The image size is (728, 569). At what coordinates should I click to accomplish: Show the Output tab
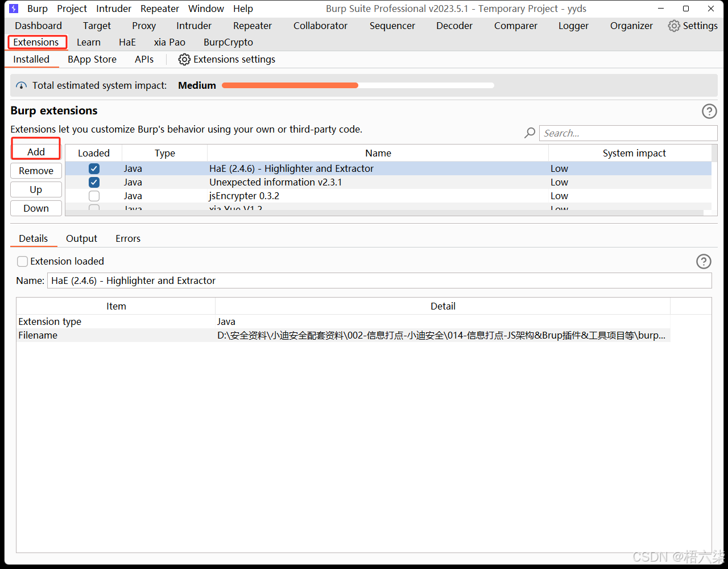(x=81, y=238)
